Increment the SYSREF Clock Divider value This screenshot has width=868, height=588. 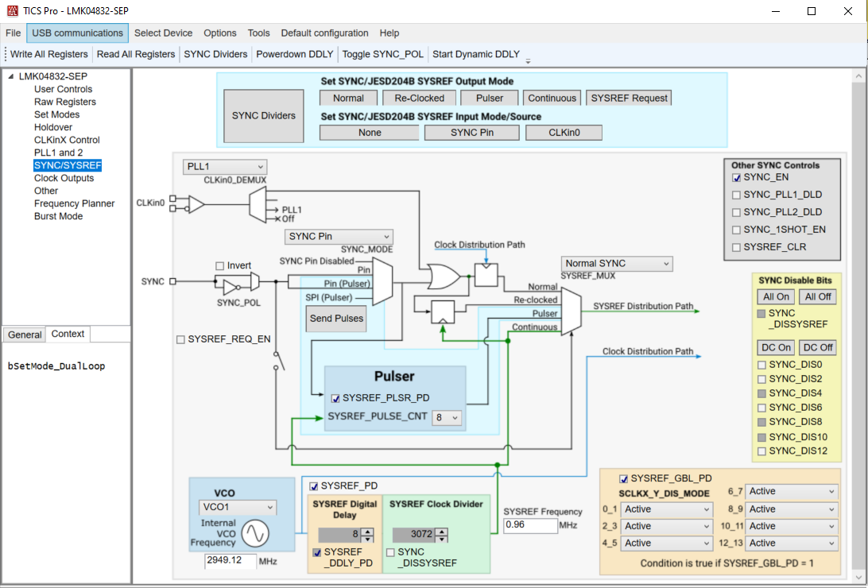[442, 530]
